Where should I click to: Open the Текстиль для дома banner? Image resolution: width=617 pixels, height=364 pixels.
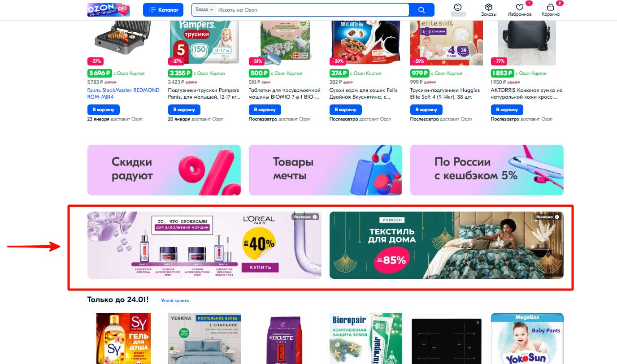[x=447, y=245]
